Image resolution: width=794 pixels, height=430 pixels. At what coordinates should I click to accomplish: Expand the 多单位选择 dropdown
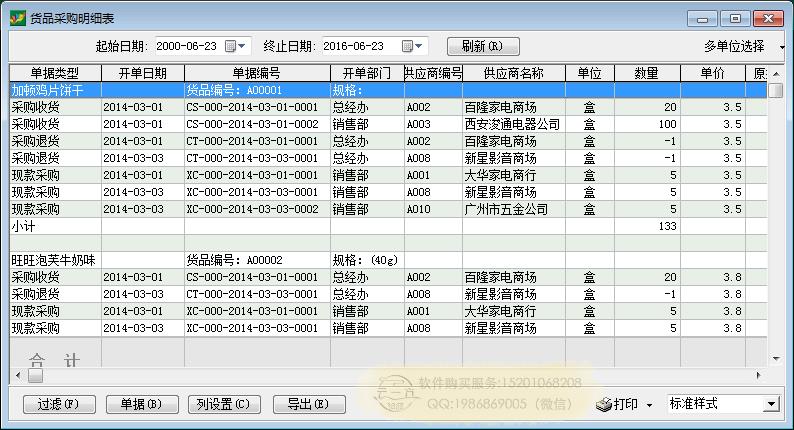pyautogui.click(x=781, y=46)
